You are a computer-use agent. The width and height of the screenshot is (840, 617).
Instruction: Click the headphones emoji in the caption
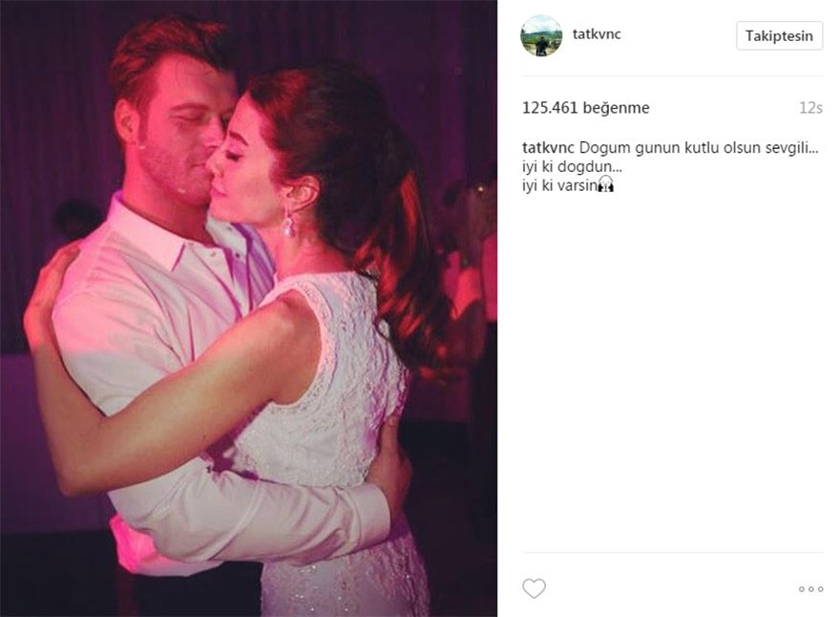pyautogui.click(x=606, y=185)
